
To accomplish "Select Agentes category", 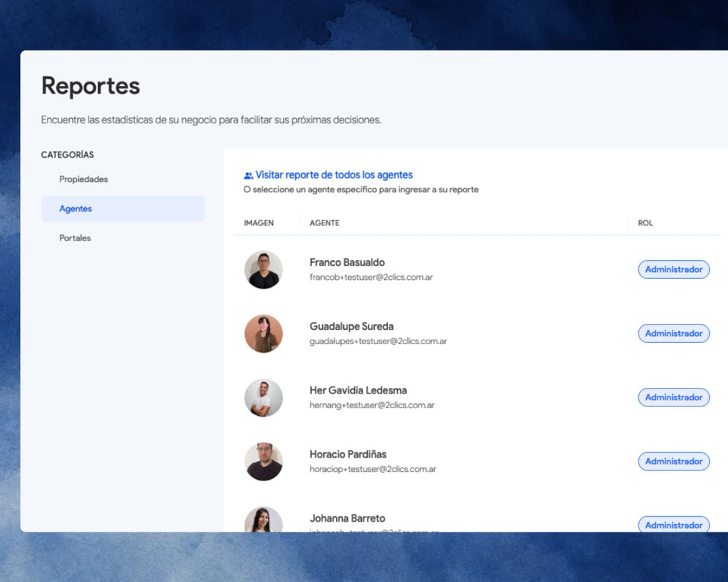I will (x=123, y=209).
